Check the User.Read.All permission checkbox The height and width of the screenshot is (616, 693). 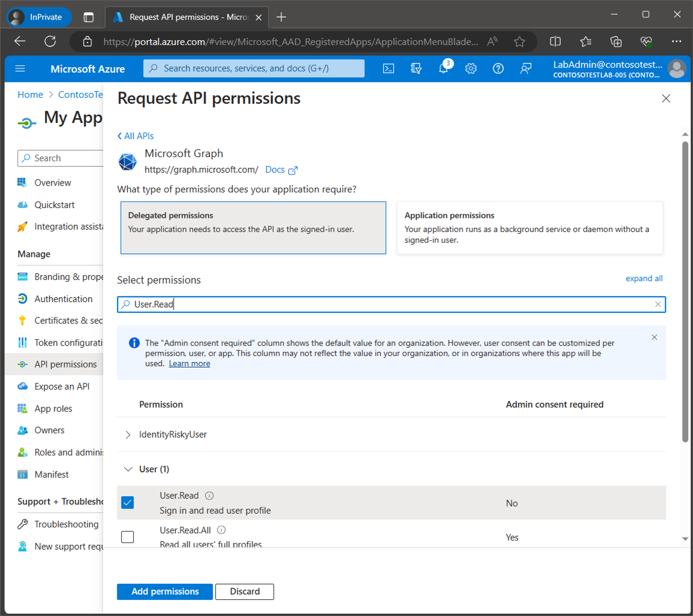[x=127, y=537]
